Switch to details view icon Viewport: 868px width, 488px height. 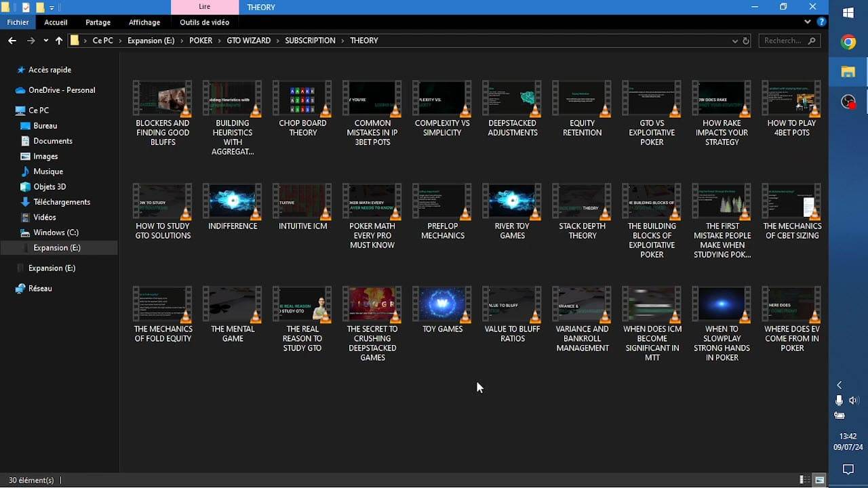coord(804,480)
